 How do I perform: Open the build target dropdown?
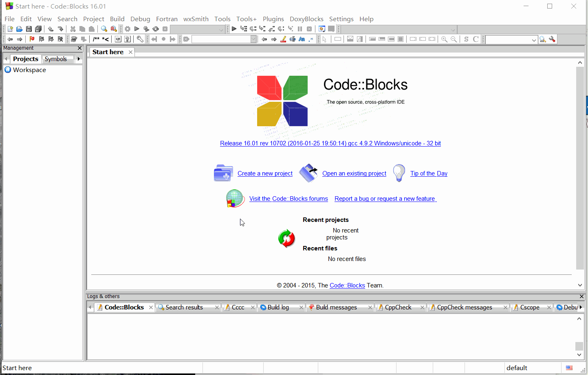221,29
